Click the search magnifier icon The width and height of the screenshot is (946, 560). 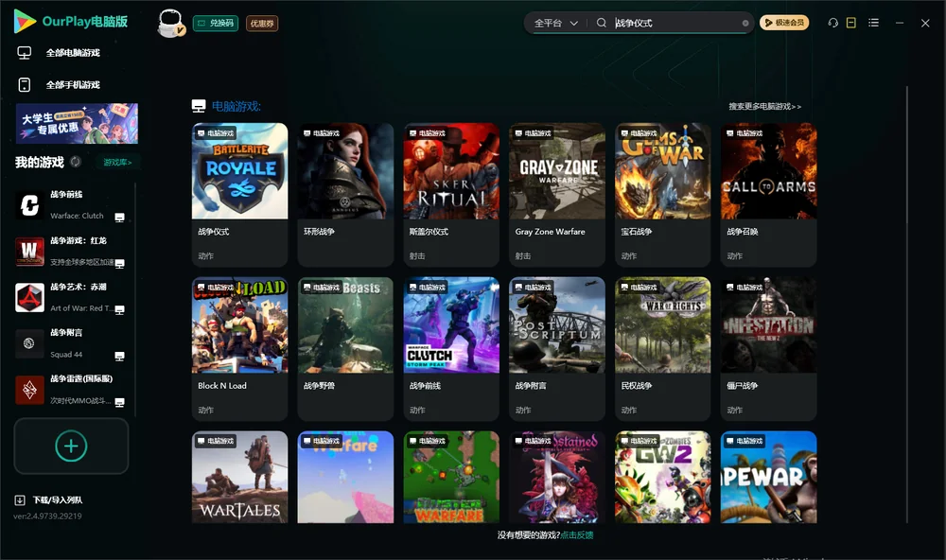point(601,23)
